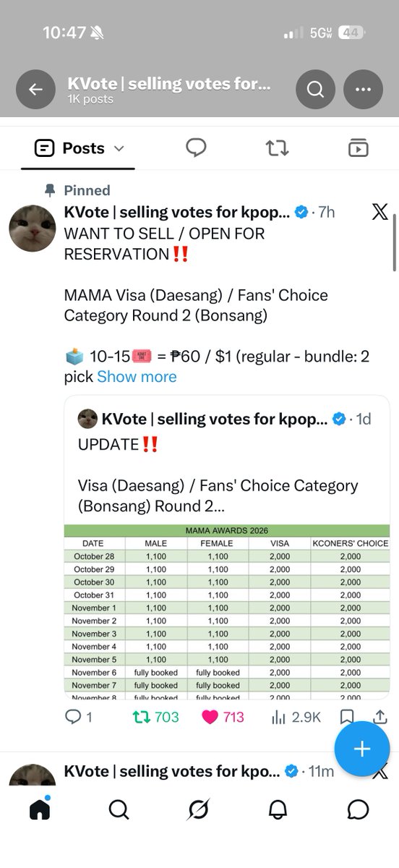Image resolution: width=399 pixels, height=868 pixels.
Task: Tap the X logo beside pinned post
Action: (x=379, y=212)
